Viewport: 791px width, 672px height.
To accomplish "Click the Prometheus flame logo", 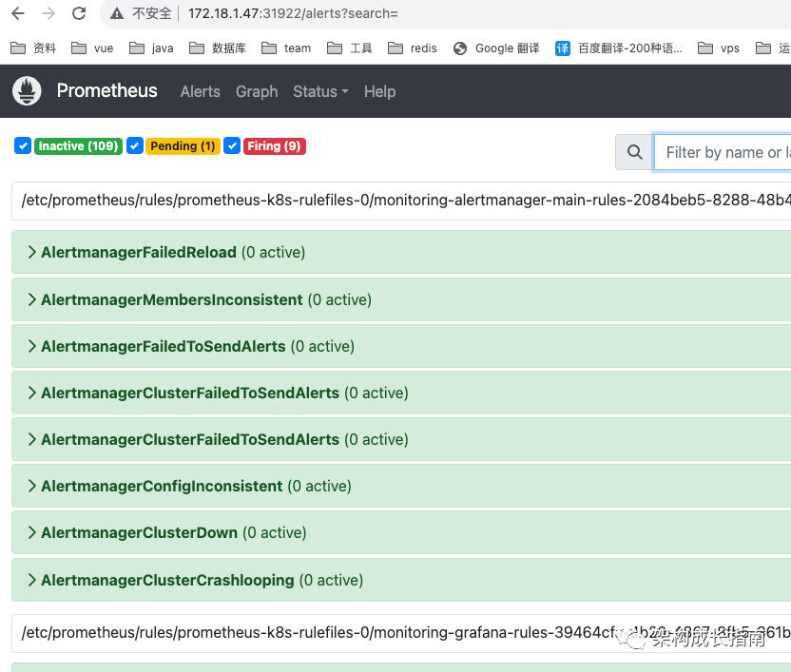I will pos(27,91).
